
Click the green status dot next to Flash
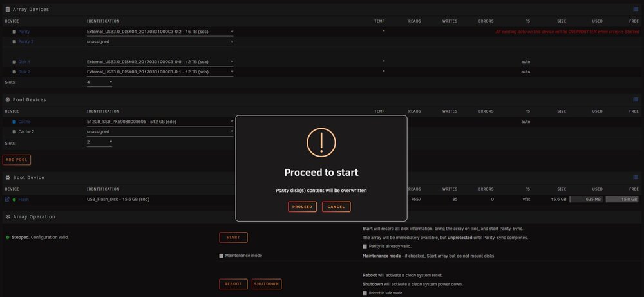point(14,200)
